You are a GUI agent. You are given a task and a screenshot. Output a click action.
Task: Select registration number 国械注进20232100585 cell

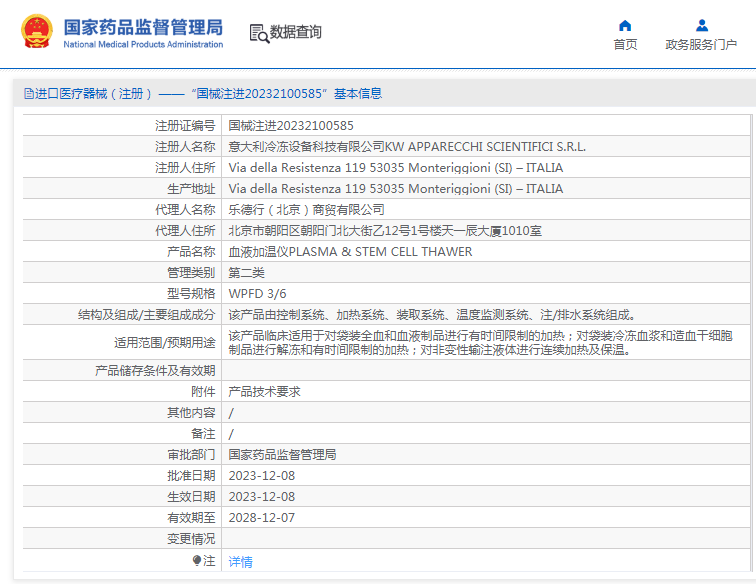coord(291,126)
